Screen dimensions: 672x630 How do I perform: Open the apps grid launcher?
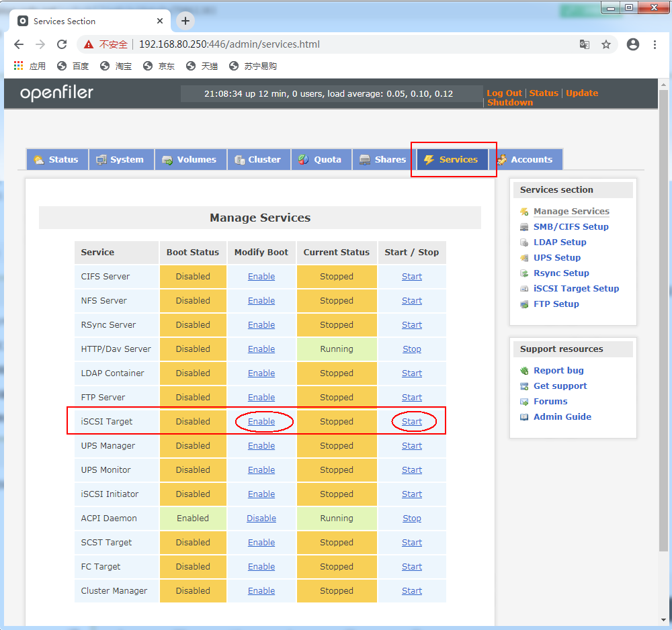coord(17,65)
